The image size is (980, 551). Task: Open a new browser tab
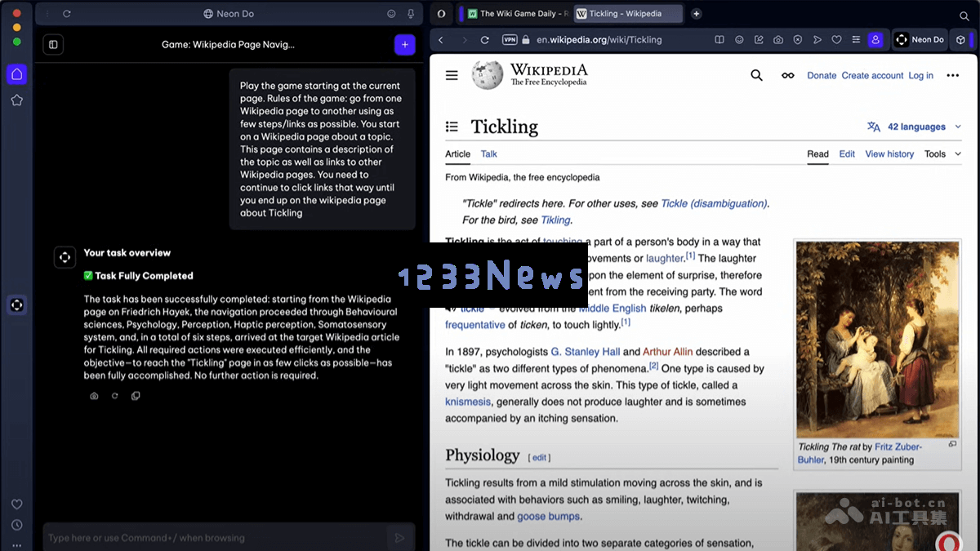pos(696,14)
